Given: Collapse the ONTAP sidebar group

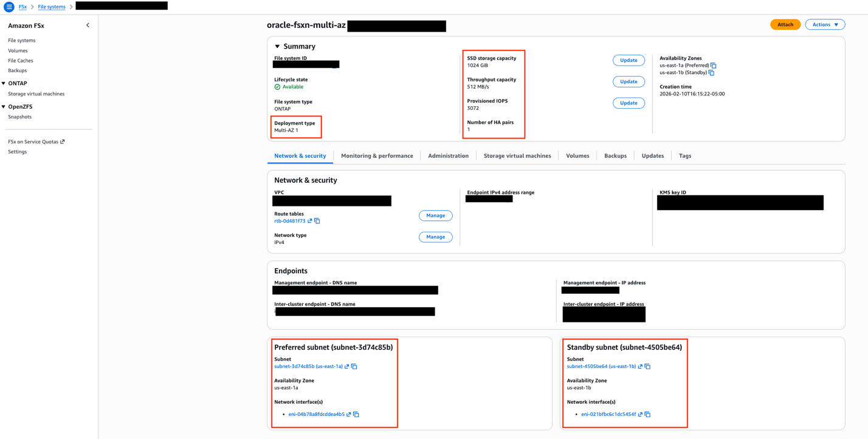Looking at the screenshot, I should tap(4, 84).
